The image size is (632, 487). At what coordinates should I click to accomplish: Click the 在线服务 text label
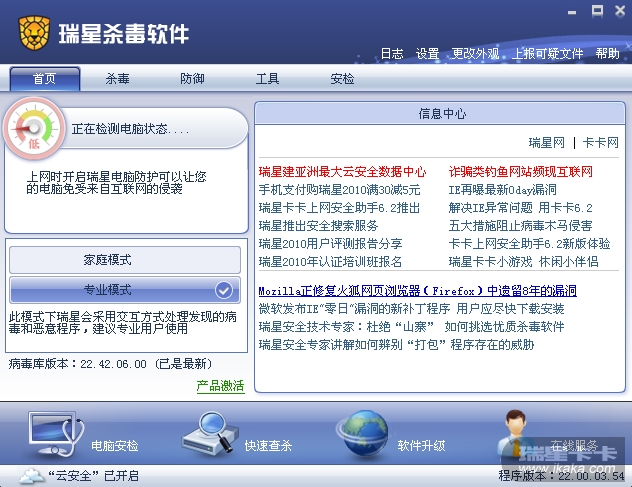[574, 445]
